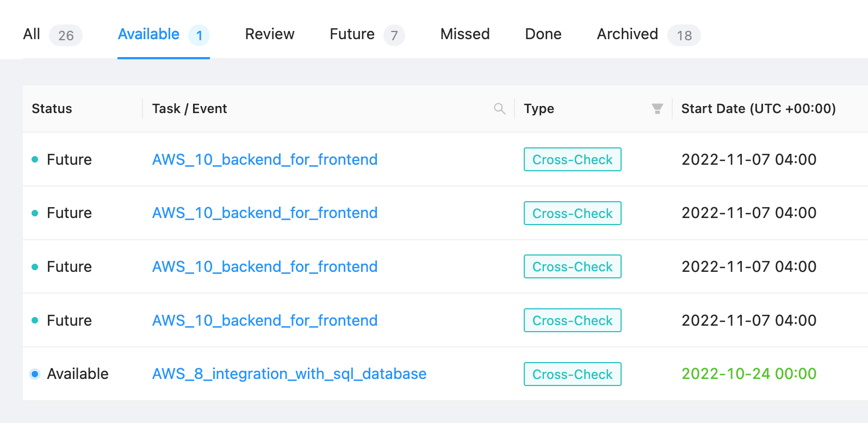Open AWS_8_integration_with_sql_database task
The height and width of the screenshot is (423, 868).
[289, 374]
